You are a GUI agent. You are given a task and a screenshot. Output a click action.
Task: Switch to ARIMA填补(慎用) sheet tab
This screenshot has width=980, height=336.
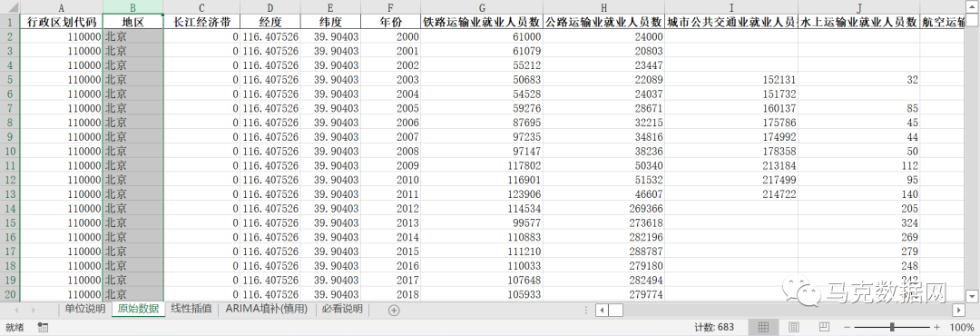[267, 309]
